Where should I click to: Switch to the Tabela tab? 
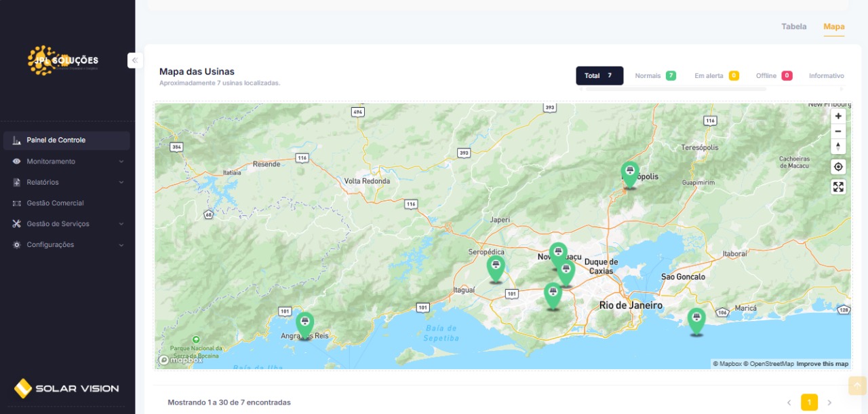pyautogui.click(x=793, y=27)
